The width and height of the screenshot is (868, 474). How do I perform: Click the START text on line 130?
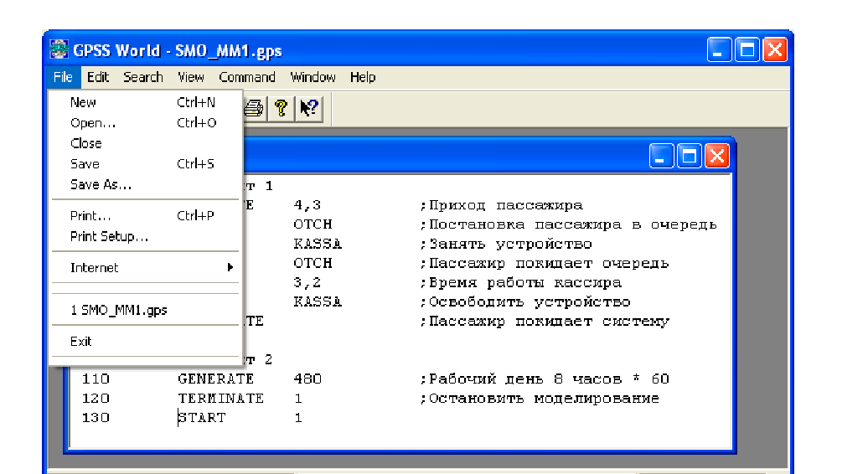pyautogui.click(x=201, y=418)
